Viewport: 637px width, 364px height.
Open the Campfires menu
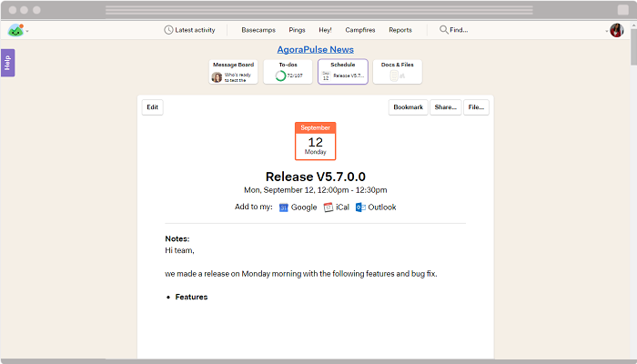[x=360, y=30]
